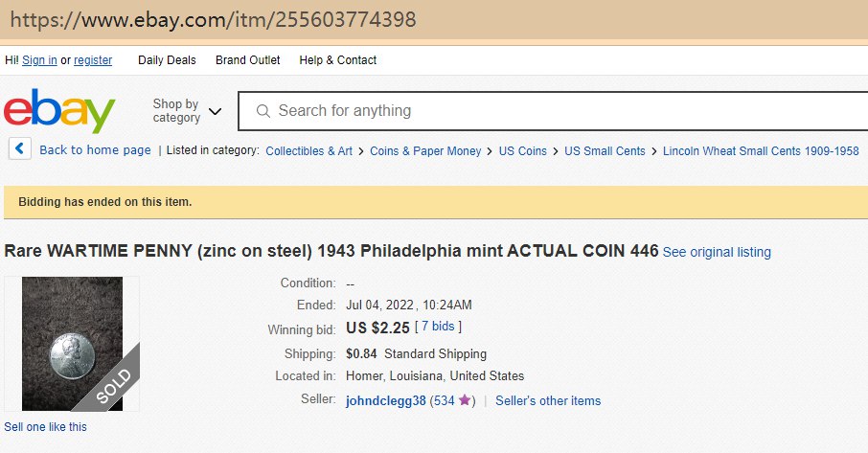This screenshot has height=453, width=868.
Task: Click See original listing link
Action: tap(717, 253)
